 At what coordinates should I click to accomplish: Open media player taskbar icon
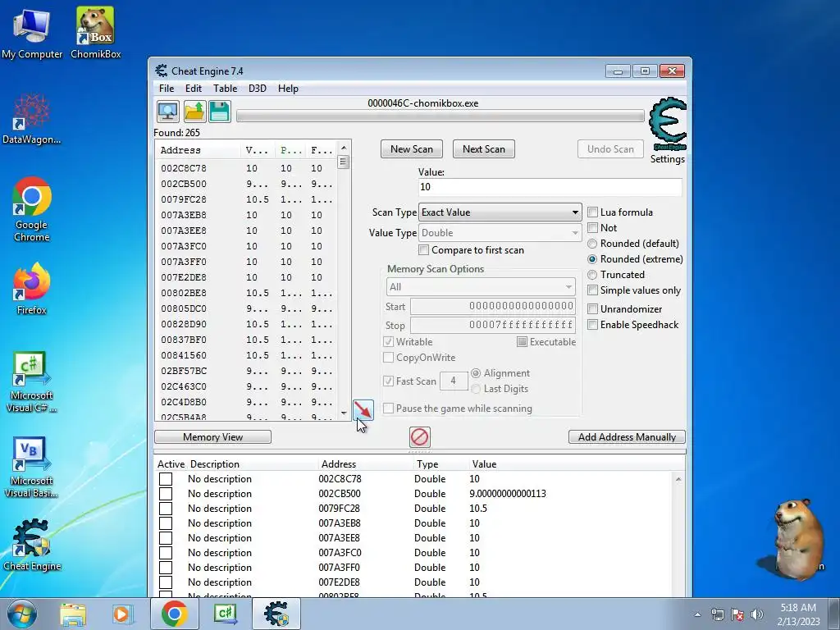[122, 614]
